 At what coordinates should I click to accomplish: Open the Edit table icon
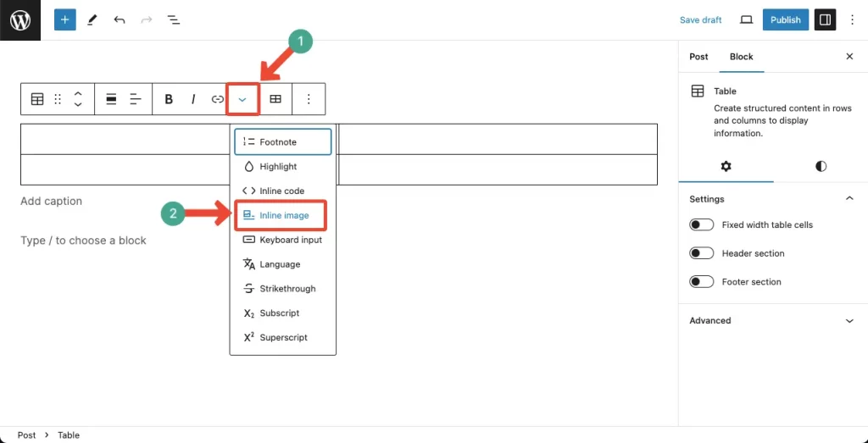click(275, 100)
